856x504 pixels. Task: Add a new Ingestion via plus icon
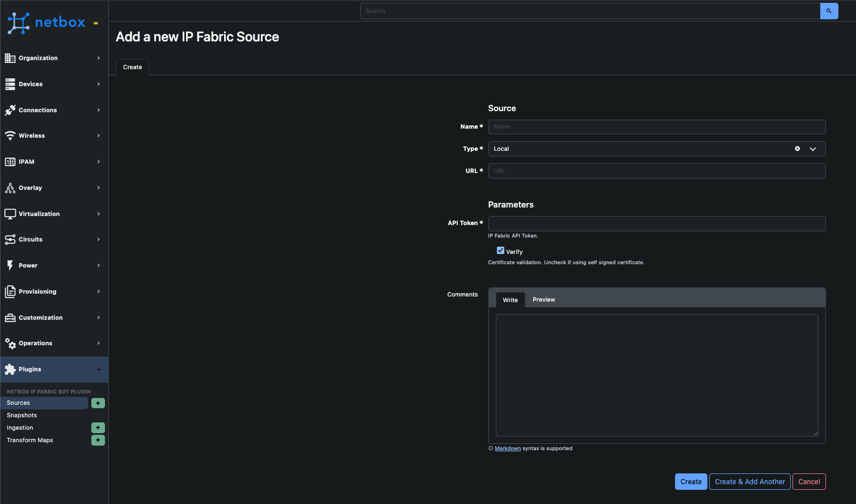tap(98, 427)
